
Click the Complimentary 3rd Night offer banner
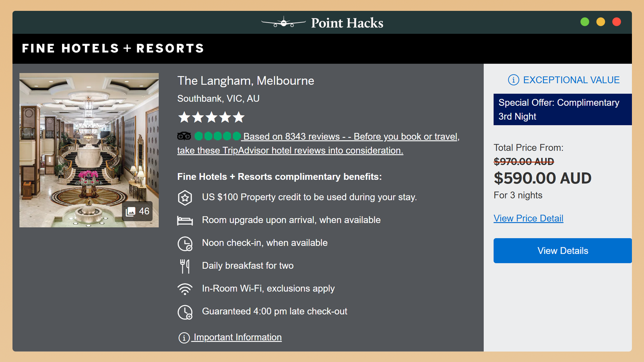tap(562, 109)
